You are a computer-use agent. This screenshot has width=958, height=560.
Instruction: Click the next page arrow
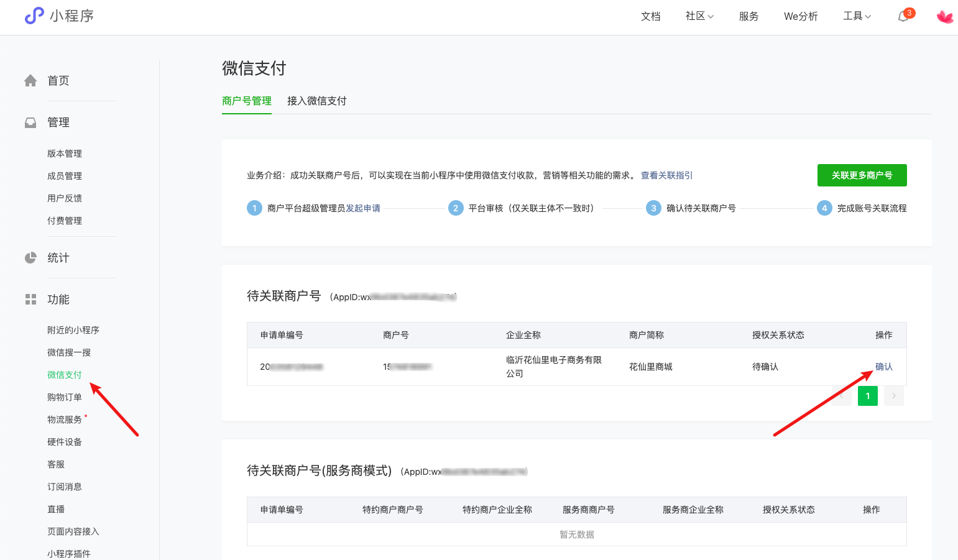click(894, 396)
